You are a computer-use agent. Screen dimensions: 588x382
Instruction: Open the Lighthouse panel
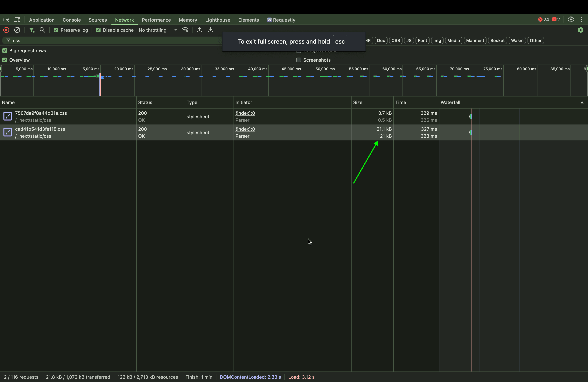[x=217, y=20]
